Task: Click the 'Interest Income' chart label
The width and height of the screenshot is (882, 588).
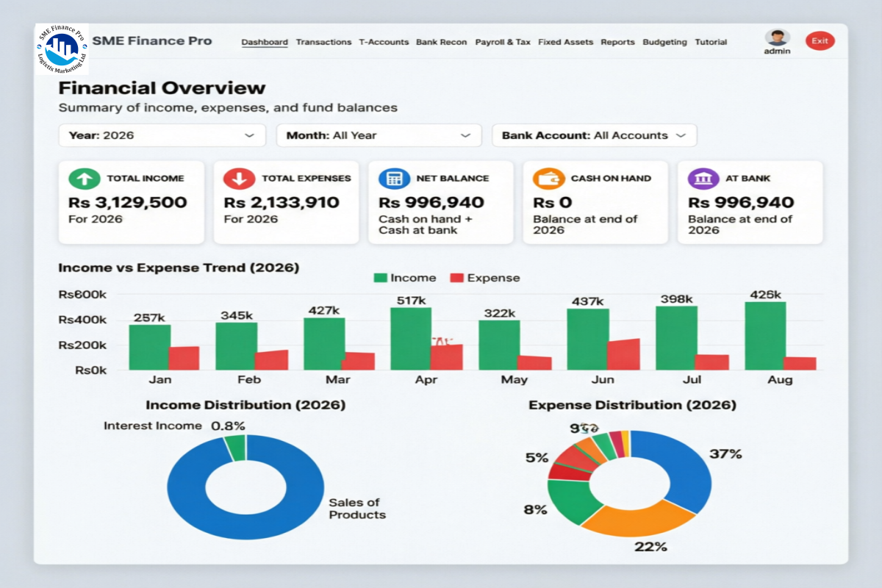Action: coord(152,426)
